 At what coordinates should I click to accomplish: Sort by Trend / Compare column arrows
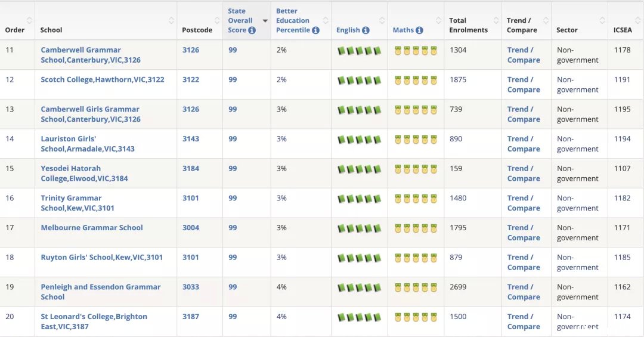[x=546, y=20]
